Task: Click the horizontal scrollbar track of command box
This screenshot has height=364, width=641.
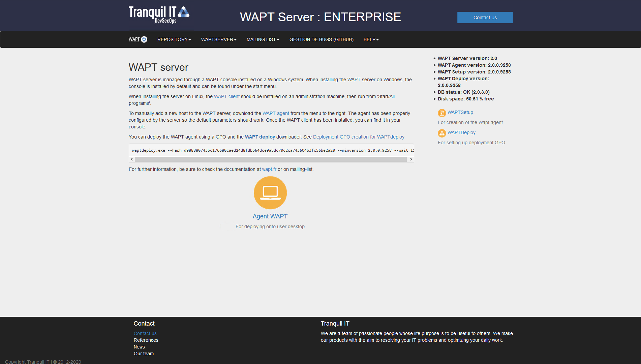Action: [271, 159]
